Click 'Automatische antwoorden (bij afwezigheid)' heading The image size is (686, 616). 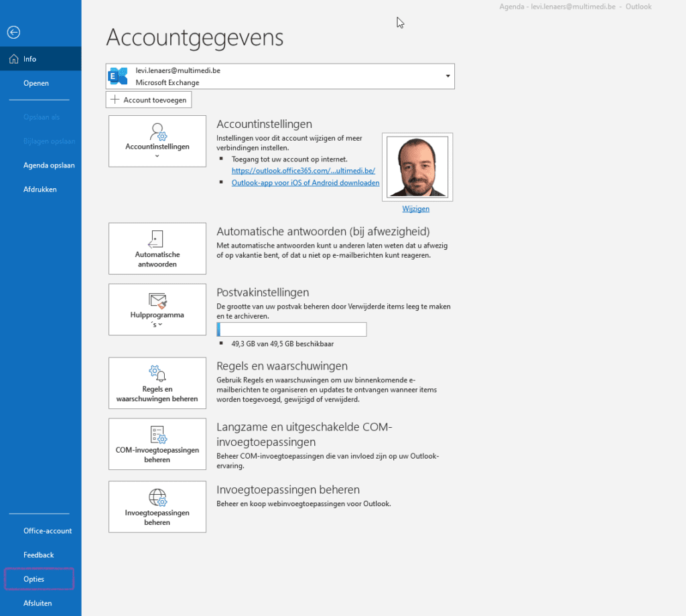pyautogui.click(x=323, y=231)
